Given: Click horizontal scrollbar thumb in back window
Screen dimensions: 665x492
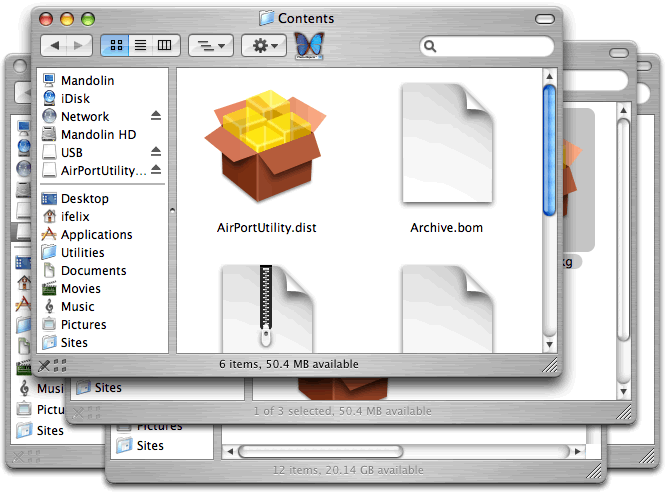Looking at the screenshot, I should (x=320, y=451).
